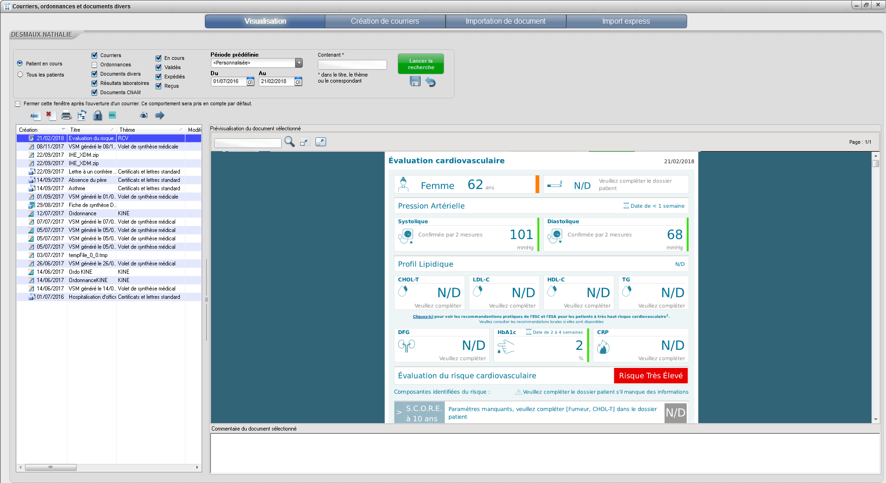The width and height of the screenshot is (886, 483).
Task: Click the padlock icon in document toolbar
Action: pyautogui.click(x=97, y=115)
